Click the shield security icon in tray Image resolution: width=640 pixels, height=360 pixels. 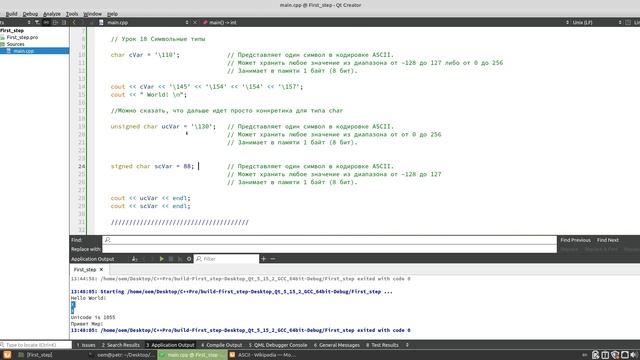(615, 355)
